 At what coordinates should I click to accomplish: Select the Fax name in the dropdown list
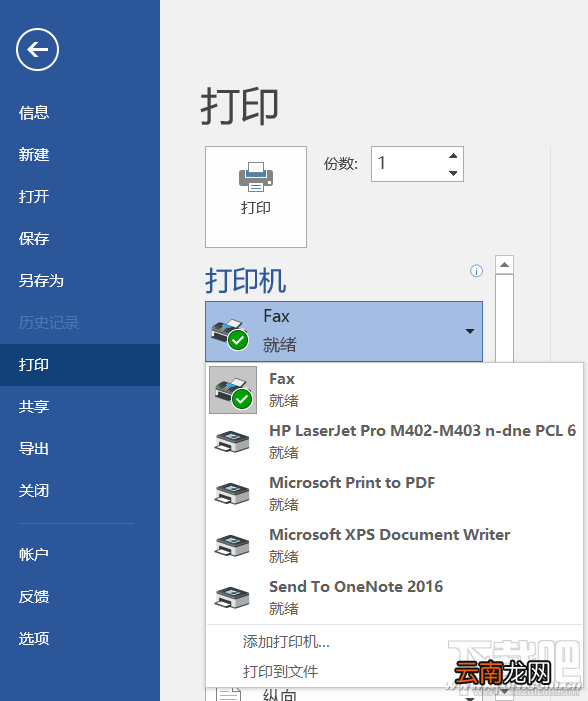click(282, 379)
